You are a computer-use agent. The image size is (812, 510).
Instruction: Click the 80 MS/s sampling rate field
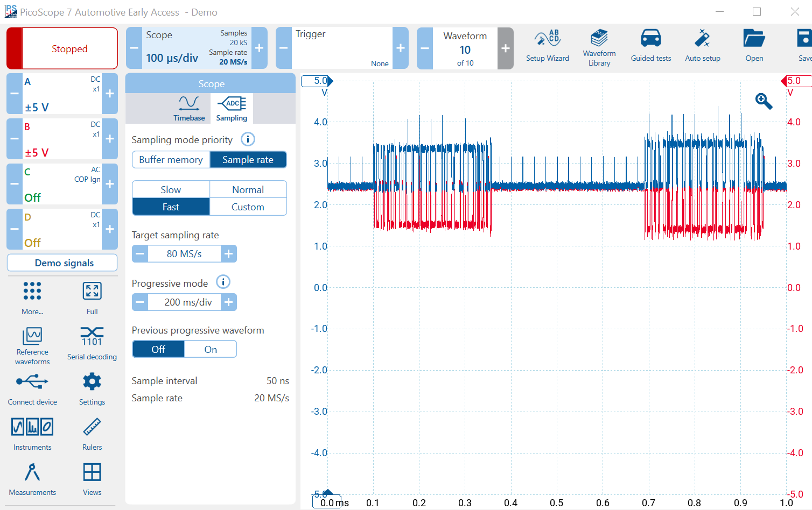point(184,253)
